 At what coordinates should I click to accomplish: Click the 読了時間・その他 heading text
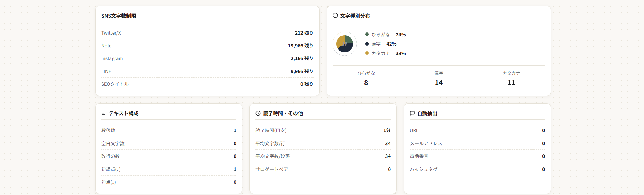coord(283,113)
